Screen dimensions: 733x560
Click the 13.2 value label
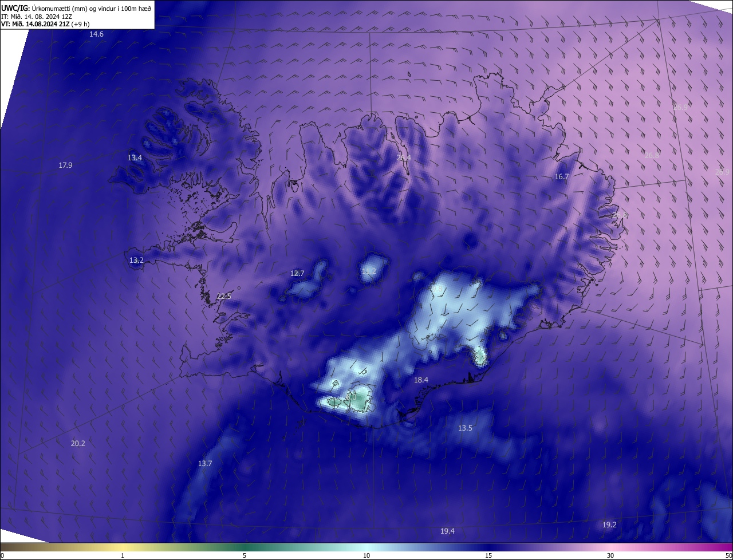[x=136, y=260]
